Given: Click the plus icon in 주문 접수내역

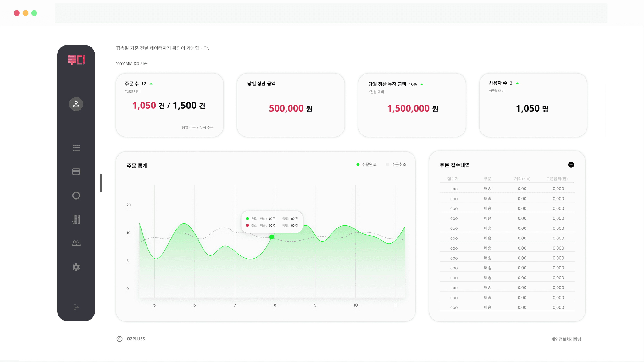Looking at the screenshot, I should pos(571,165).
